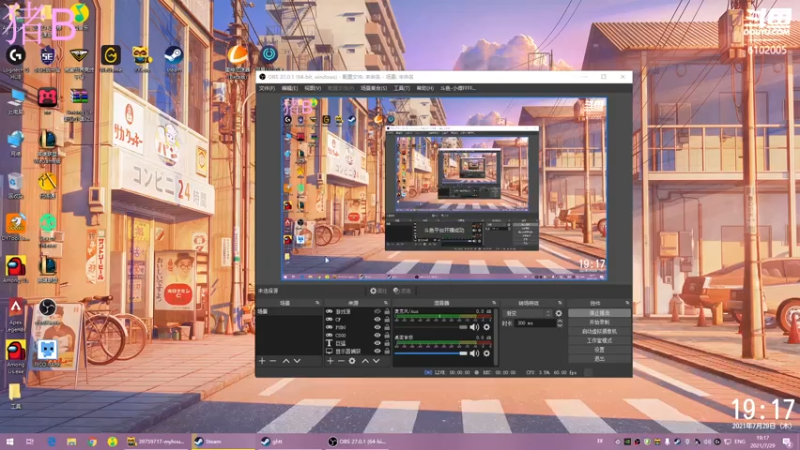
Task: Open Logitech G HUB desktop shortcut
Action: pos(16,60)
